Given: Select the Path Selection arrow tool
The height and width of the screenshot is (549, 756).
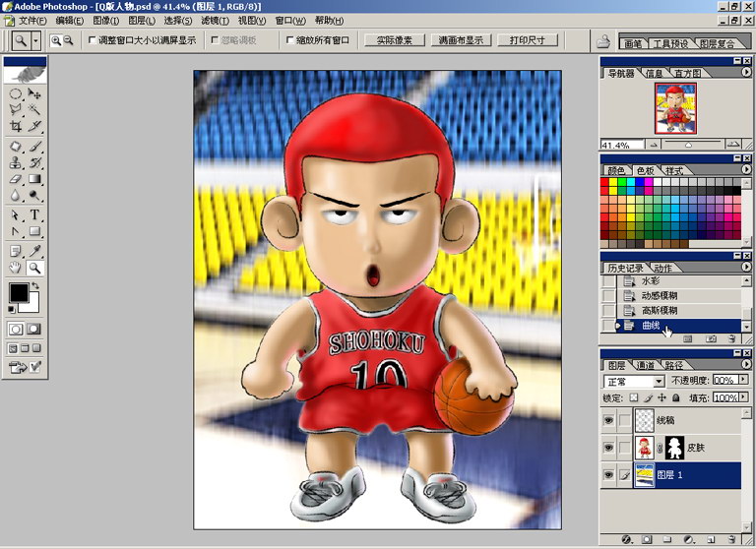Looking at the screenshot, I should pos(16,214).
